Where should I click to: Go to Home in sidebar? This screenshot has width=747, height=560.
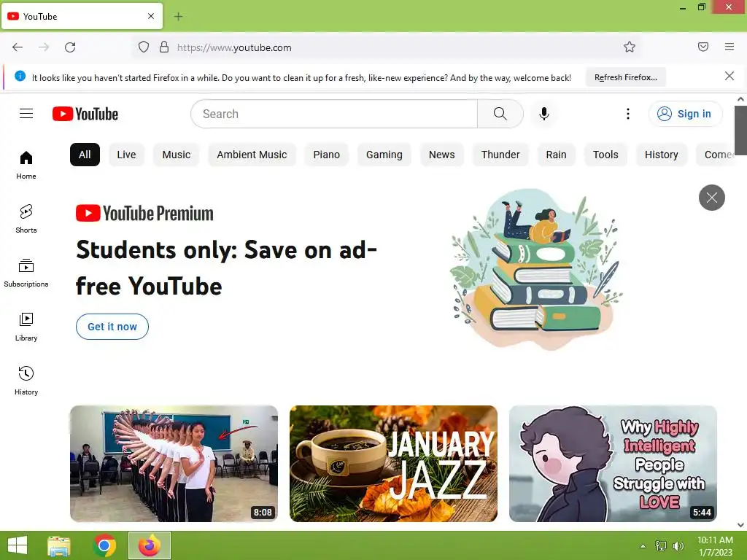(26, 165)
